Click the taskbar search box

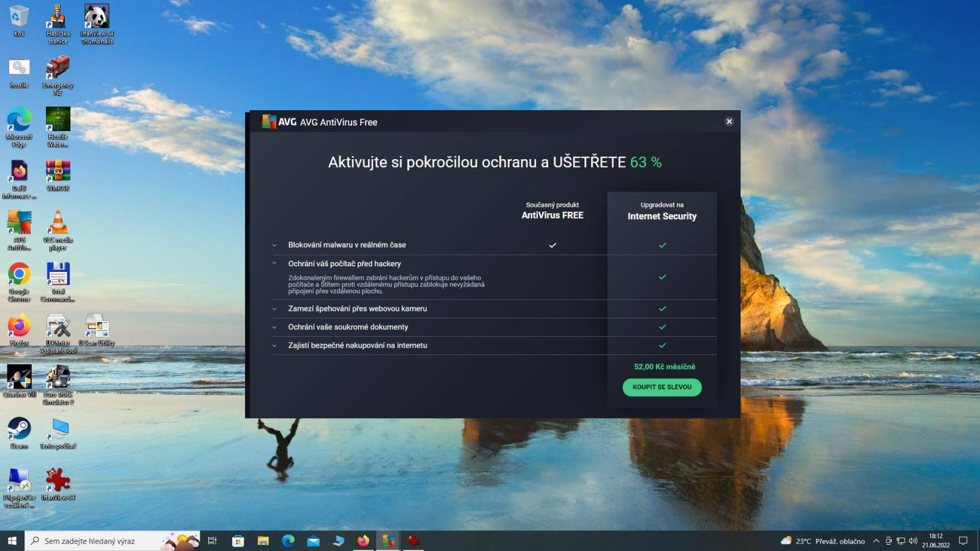click(112, 541)
